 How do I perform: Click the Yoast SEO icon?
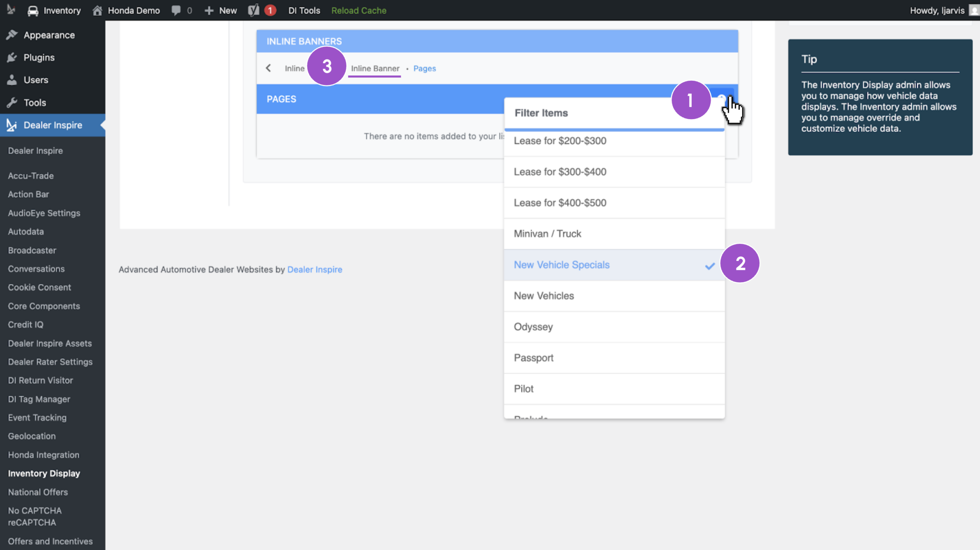(x=253, y=10)
